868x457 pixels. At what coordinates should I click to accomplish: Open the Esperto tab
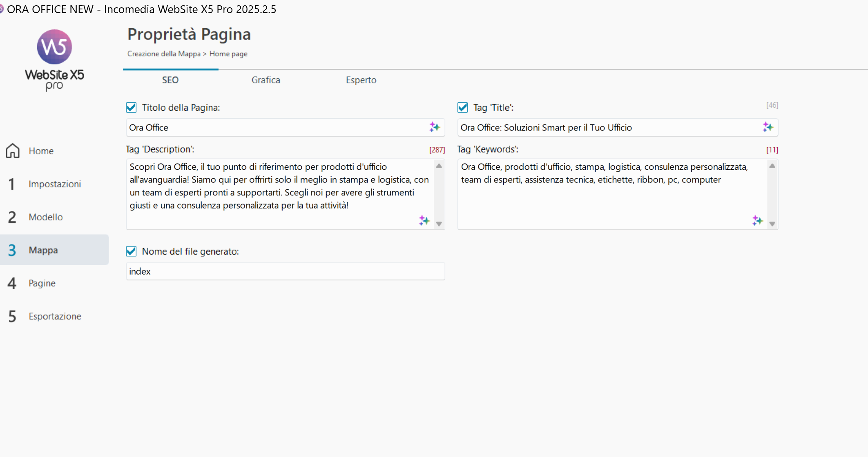click(361, 80)
